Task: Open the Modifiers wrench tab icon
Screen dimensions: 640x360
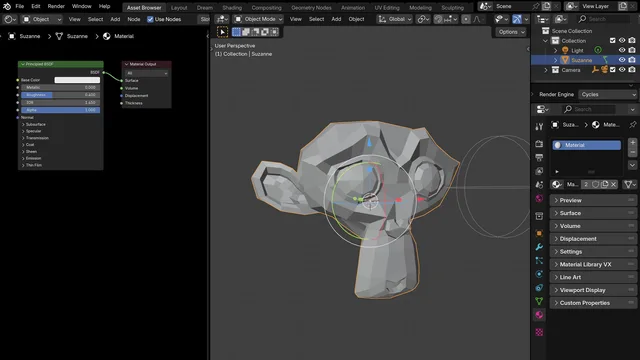Action: point(539,247)
